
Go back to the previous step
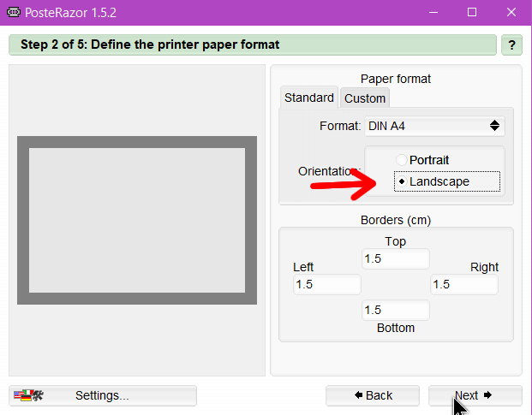(x=373, y=395)
